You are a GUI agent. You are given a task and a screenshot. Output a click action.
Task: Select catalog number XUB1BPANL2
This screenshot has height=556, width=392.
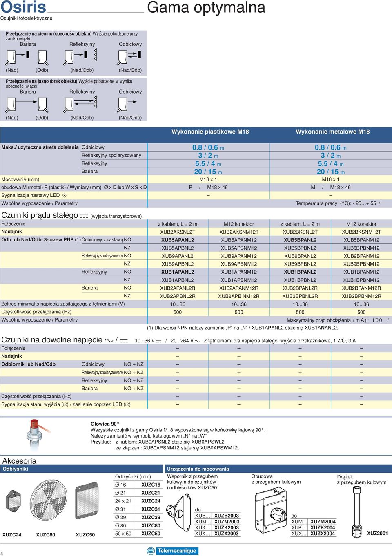point(300,272)
